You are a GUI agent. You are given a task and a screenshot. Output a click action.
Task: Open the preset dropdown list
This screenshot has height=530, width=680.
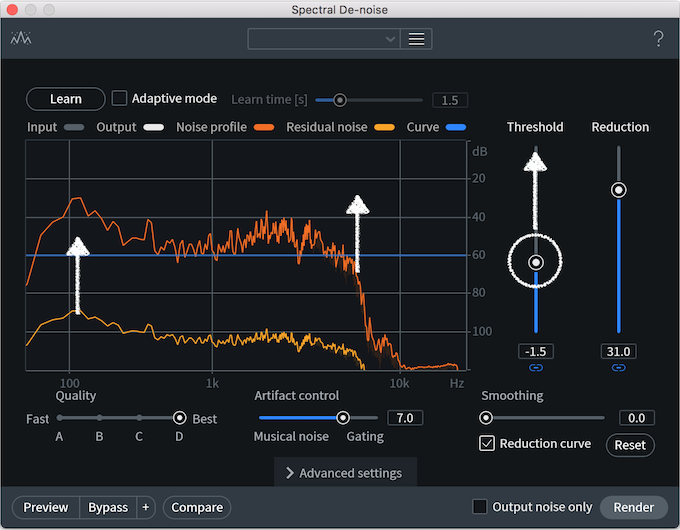tap(324, 39)
